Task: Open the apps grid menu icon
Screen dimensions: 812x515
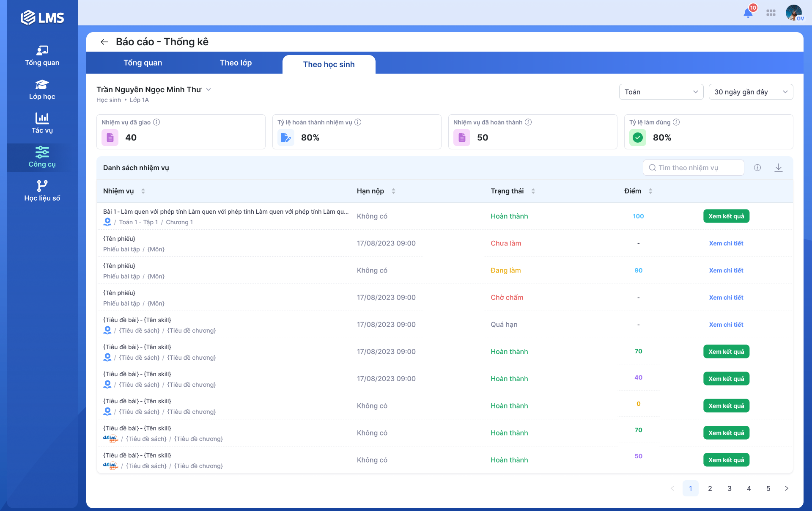Action: 771,13
